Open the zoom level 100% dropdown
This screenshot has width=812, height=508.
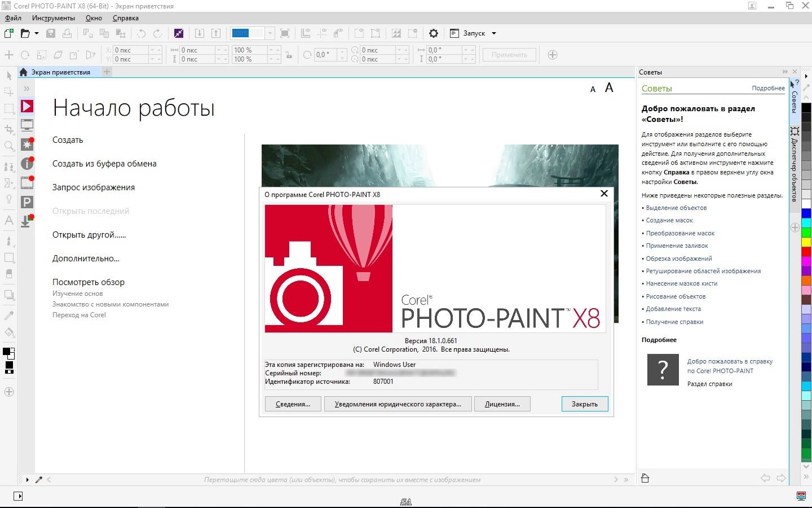(270, 33)
